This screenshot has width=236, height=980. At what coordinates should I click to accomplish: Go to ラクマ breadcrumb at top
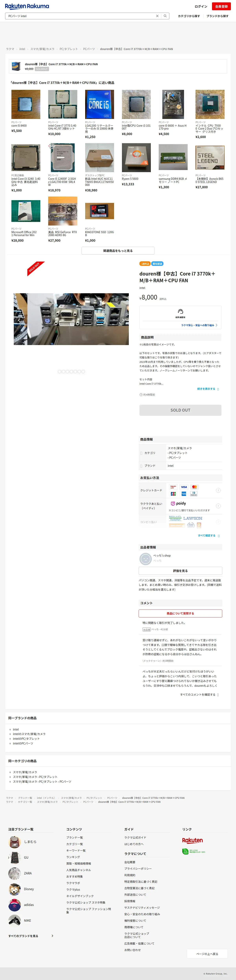point(10,49)
